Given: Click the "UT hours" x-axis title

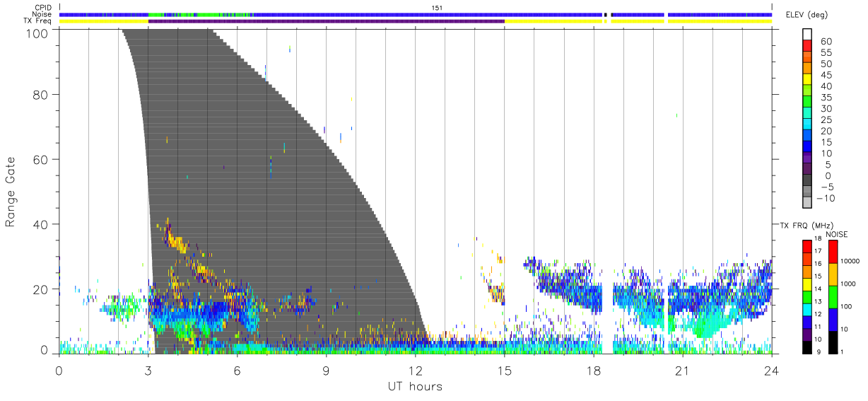Looking at the screenshot, I should pos(414,386).
